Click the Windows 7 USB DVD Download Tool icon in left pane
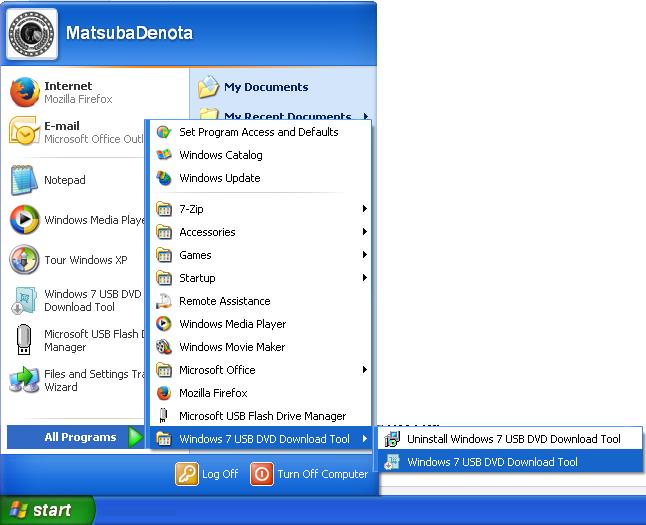Viewport: 646px width, 525px height. [24, 300]
